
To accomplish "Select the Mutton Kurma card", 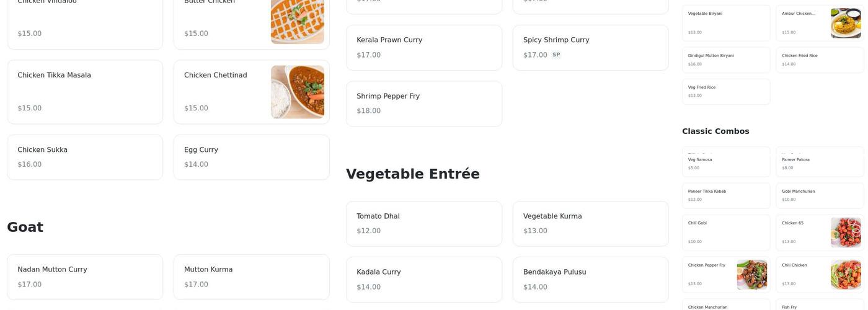I will pos(251,277).
